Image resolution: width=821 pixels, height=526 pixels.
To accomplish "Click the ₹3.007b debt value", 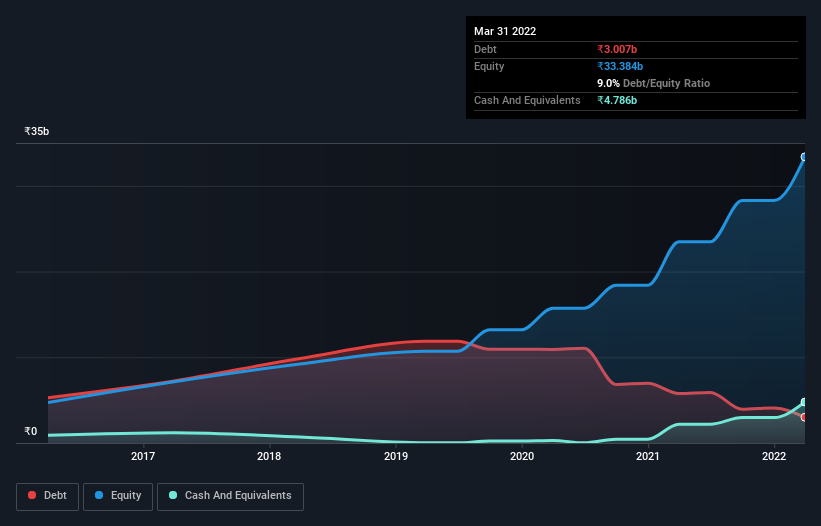I will [x=617, y=49].
